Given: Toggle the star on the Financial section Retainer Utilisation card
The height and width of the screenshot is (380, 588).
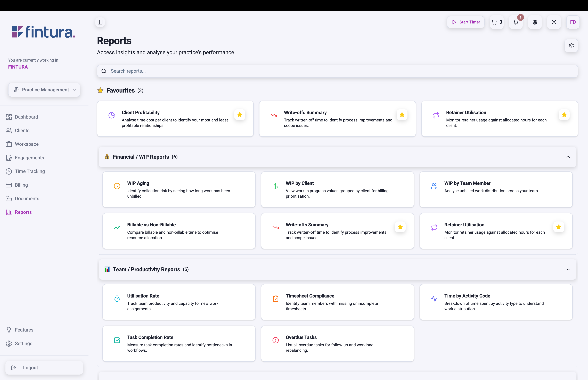Looking at the screenshot, I should point(559,227).
